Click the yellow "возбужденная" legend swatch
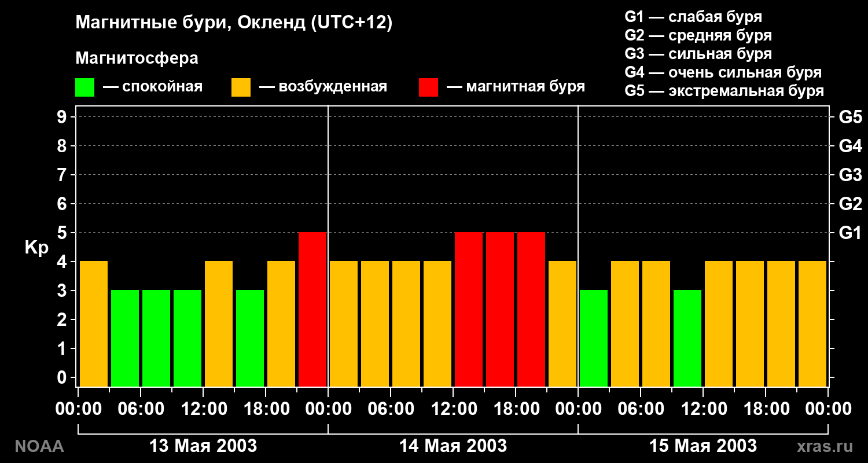 (241, 87)
